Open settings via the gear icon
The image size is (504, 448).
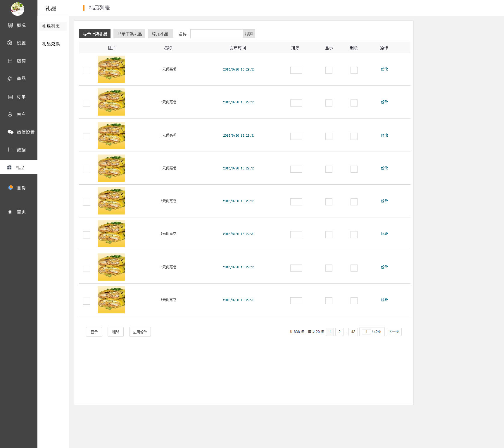10,43
